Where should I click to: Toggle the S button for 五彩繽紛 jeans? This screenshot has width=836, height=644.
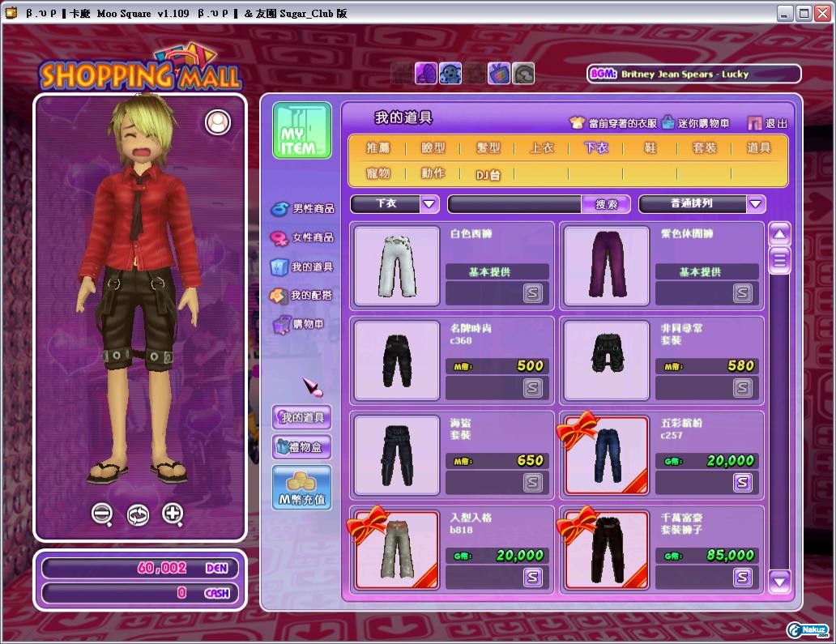click(743, 483)
